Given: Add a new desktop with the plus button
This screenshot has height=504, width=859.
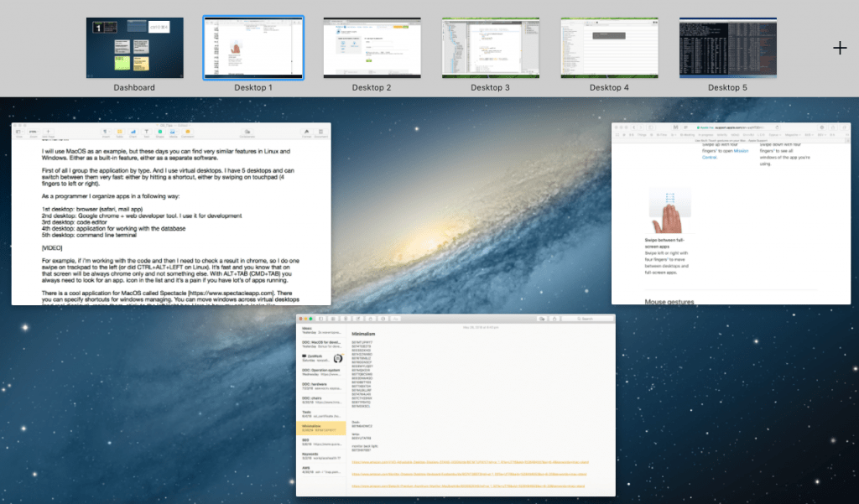Looking at the screenshot, I should click(x=840, y=48).
